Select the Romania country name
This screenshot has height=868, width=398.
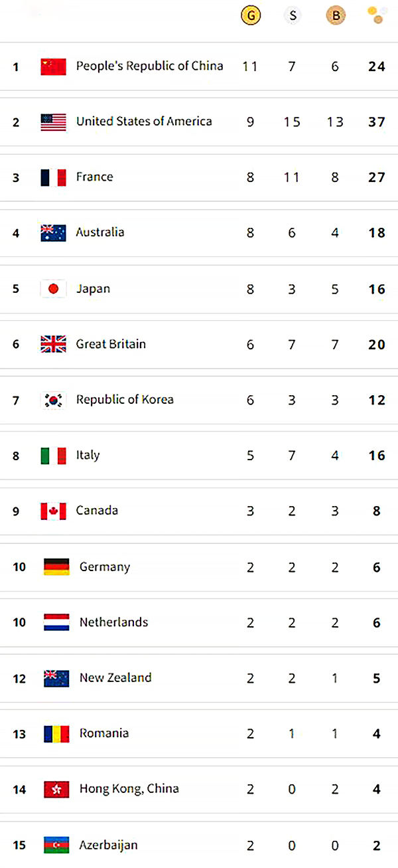(x=104, y=734)
